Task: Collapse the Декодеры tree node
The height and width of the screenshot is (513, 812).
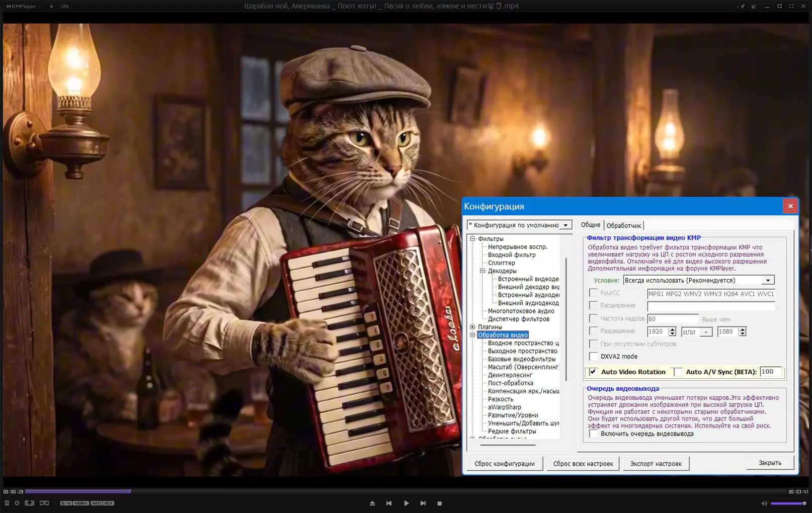Action: point(482,271)
